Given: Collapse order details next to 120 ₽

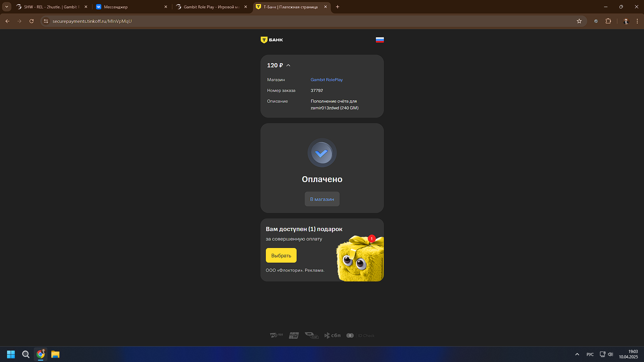Looking at the screenshot, I should tap(288, 65).
